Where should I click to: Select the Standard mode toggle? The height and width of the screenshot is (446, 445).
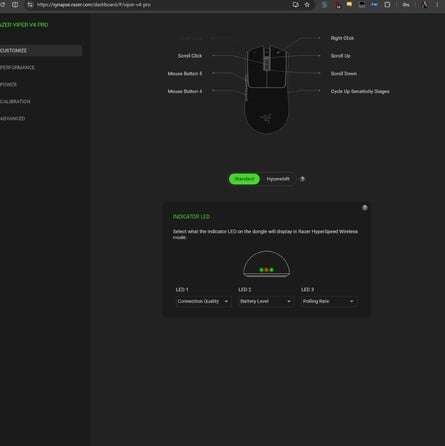tap(244, 179)
